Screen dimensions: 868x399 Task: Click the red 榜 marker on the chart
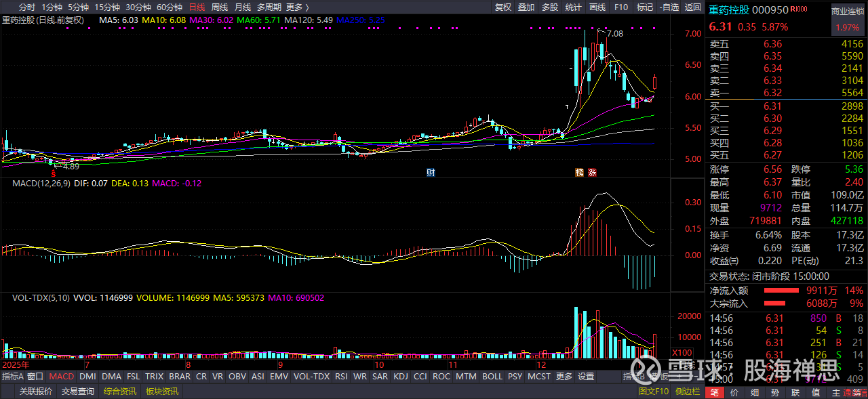(580, 172)
